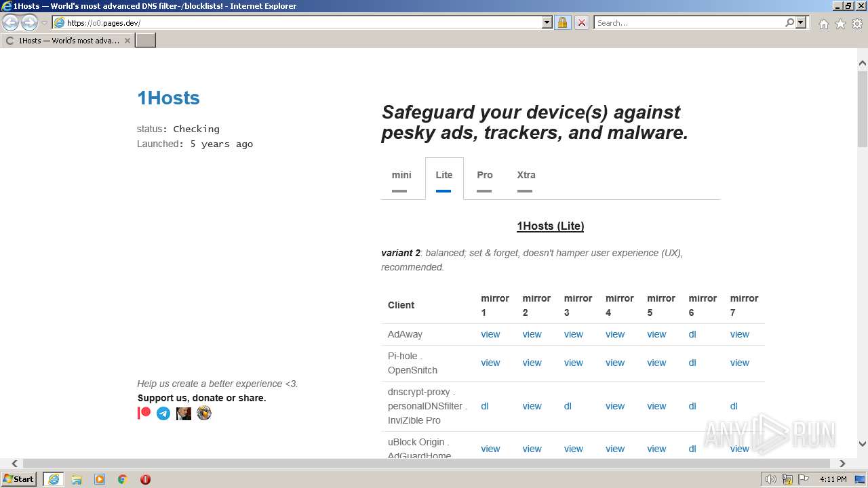Click the 1Hosts site title link
Viewport: 868px width, 488px height.
click(x=168, y=98)
